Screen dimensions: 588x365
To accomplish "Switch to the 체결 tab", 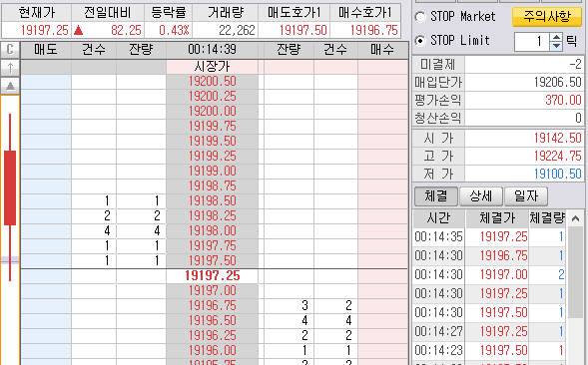I will pos(435,196).
